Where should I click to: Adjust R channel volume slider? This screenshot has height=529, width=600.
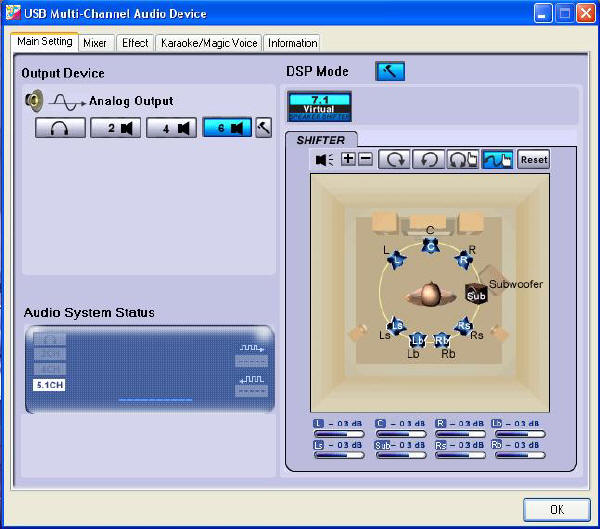click(x=460, y=434)
